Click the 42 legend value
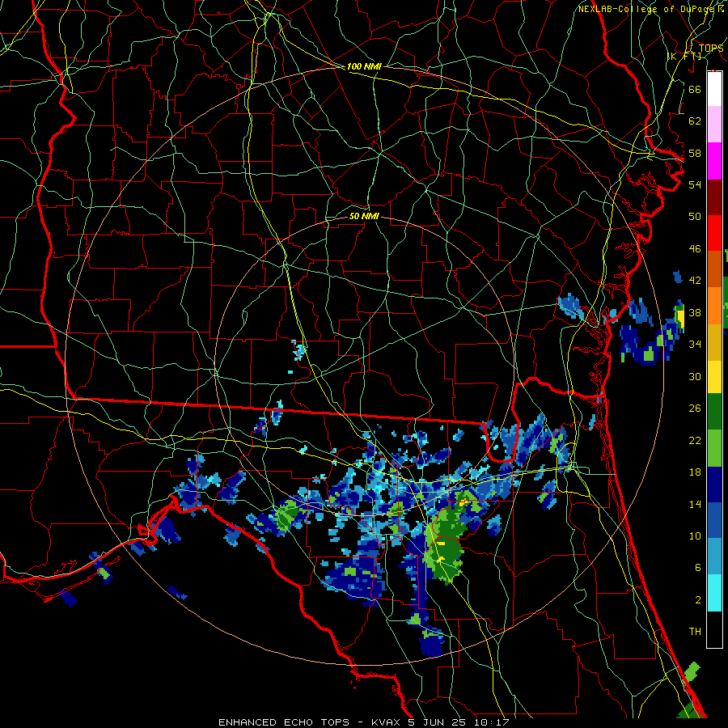The image size is (728, 728). [x=695, y=281]
